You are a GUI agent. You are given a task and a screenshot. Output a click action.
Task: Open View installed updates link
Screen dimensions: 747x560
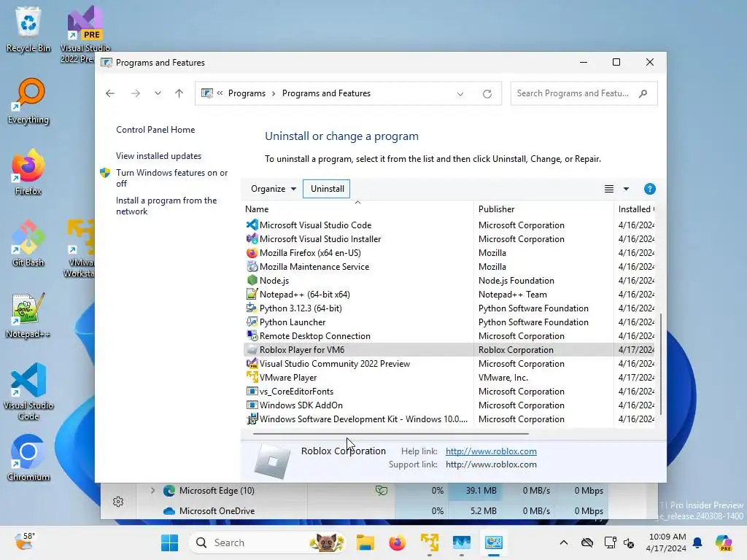(x=158, y=156)
